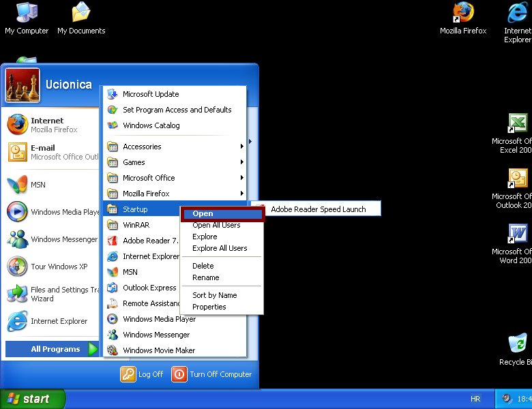This screenshot has width=532, height=409.
Task: Select the Startup folder in All Programs
Action: [x=142, y=209]
